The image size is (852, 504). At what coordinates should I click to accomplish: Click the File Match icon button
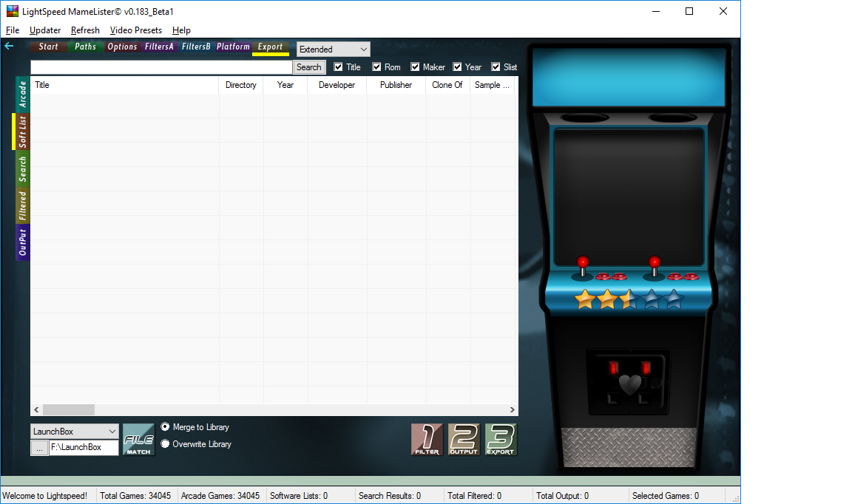(138, 440)
